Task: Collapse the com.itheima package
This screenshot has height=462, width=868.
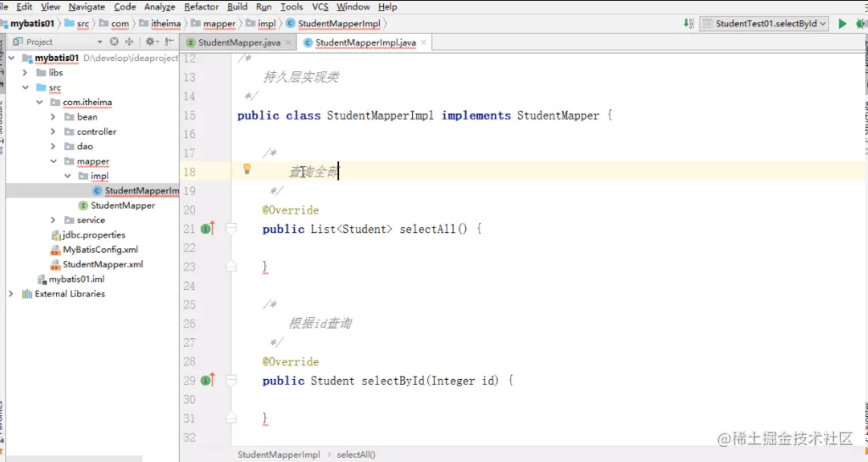Action: point(39,102)
